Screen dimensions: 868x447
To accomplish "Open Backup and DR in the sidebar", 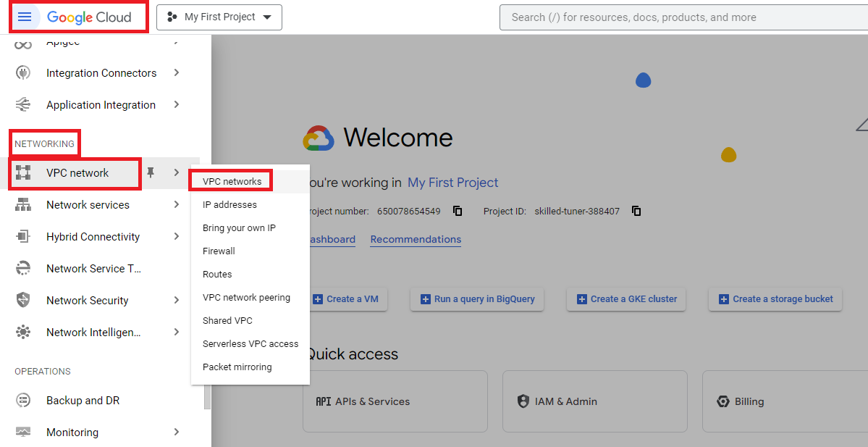I will coord(83,401).
